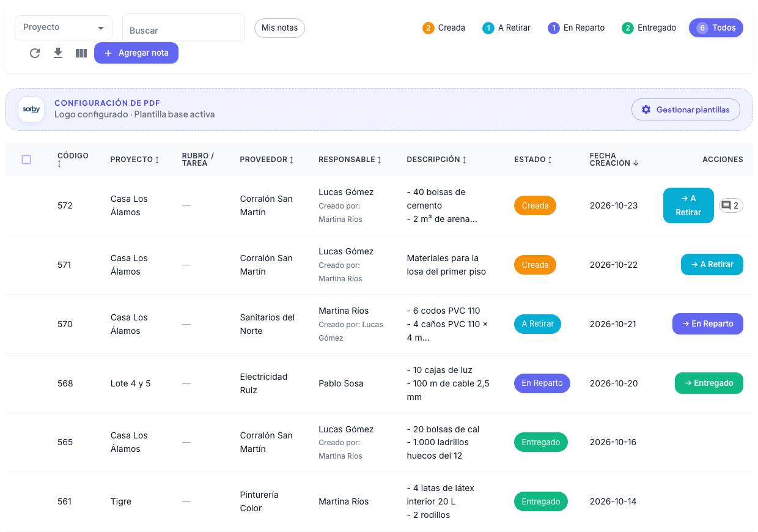758x532 pixels.
Task: Open the column visibility icon
Action: coord(81,53)
